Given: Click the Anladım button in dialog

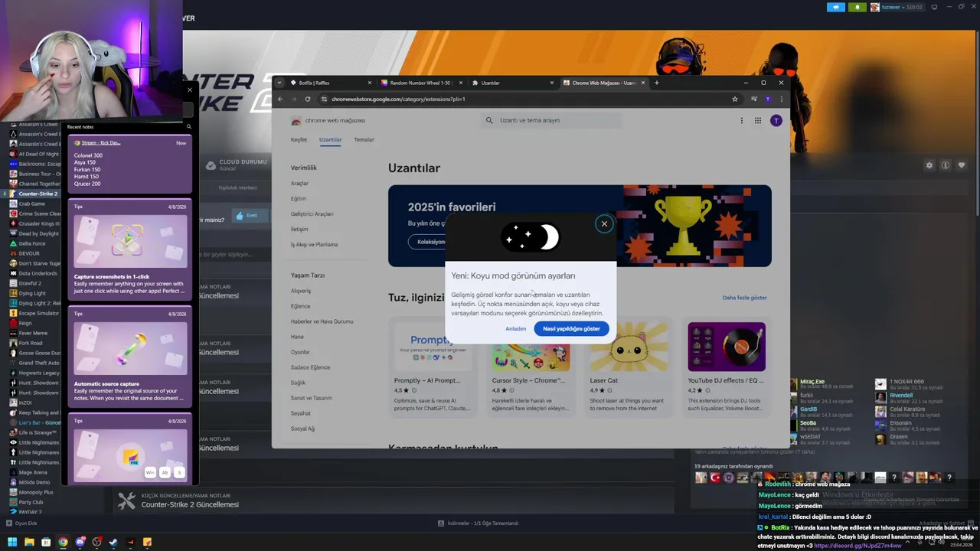Looking at the screenshot, I should pyautogui.click(x=516, y=328).
